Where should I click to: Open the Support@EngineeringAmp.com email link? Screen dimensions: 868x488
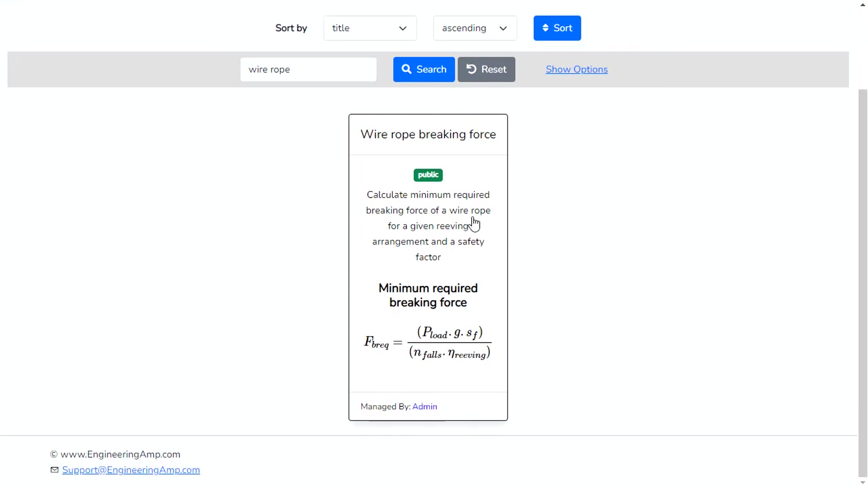click(x=131, y=470)
